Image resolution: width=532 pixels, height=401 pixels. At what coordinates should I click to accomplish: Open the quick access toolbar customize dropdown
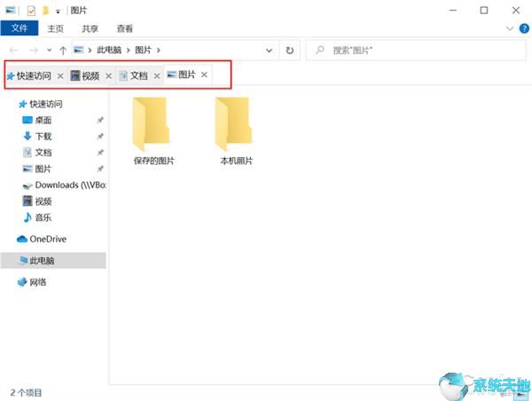coord(58,12)
